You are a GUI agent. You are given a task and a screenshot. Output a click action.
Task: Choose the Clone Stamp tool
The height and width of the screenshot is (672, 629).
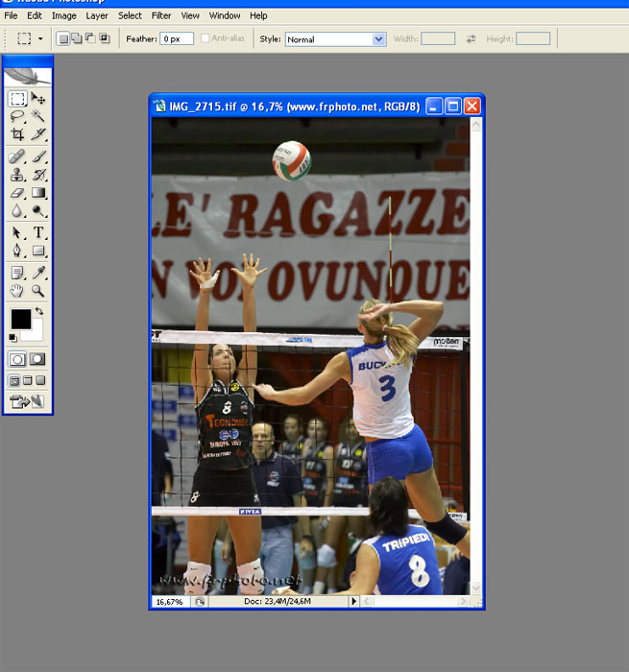(17, 175)
